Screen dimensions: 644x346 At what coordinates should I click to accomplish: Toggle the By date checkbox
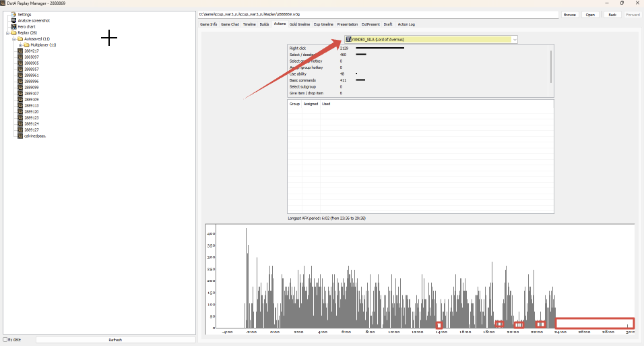click(5, 340)
